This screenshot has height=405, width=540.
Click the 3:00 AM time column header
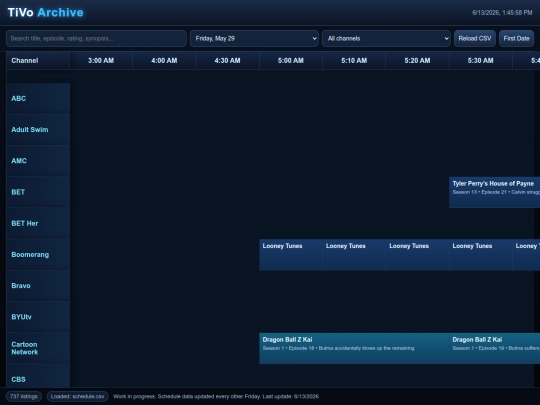(x=101, y=61)
